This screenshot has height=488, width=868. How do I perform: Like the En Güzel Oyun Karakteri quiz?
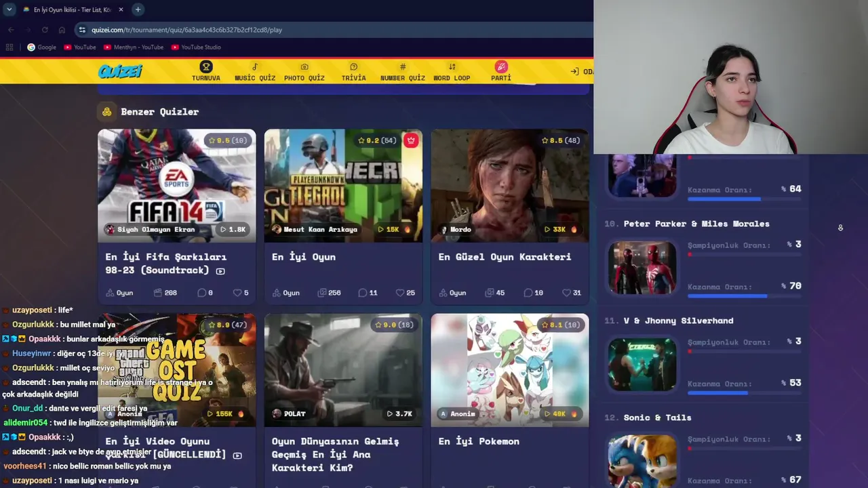point(566,293)
